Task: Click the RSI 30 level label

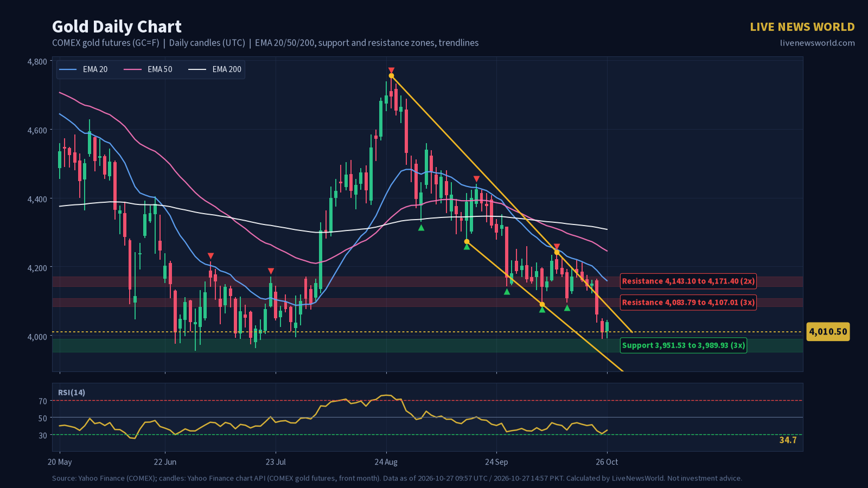Action: click(x=43, y=435)
